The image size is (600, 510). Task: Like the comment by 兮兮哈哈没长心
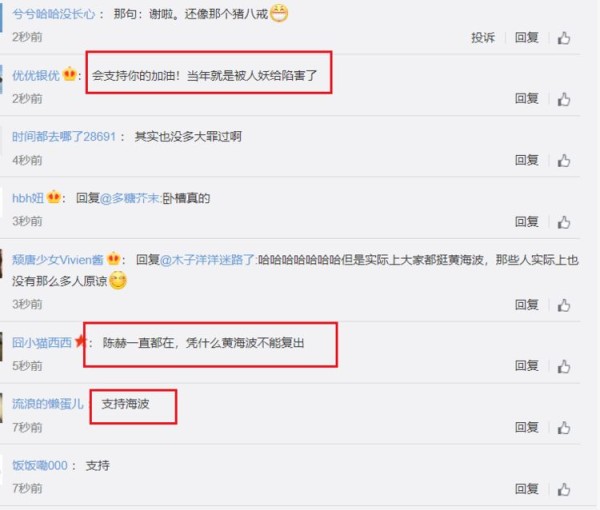(564, 38)
